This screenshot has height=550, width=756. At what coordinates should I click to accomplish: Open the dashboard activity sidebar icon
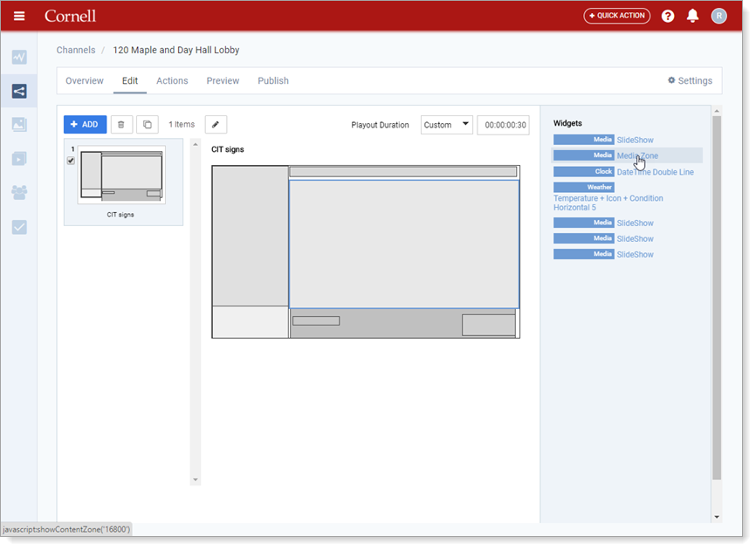pyautogui.click(x=19, y=58)
